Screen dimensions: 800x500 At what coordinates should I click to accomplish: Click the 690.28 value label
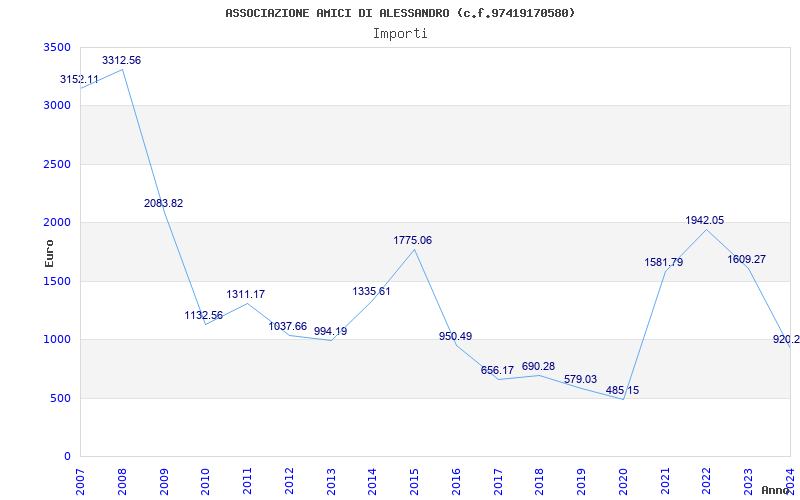click(538, 366)
